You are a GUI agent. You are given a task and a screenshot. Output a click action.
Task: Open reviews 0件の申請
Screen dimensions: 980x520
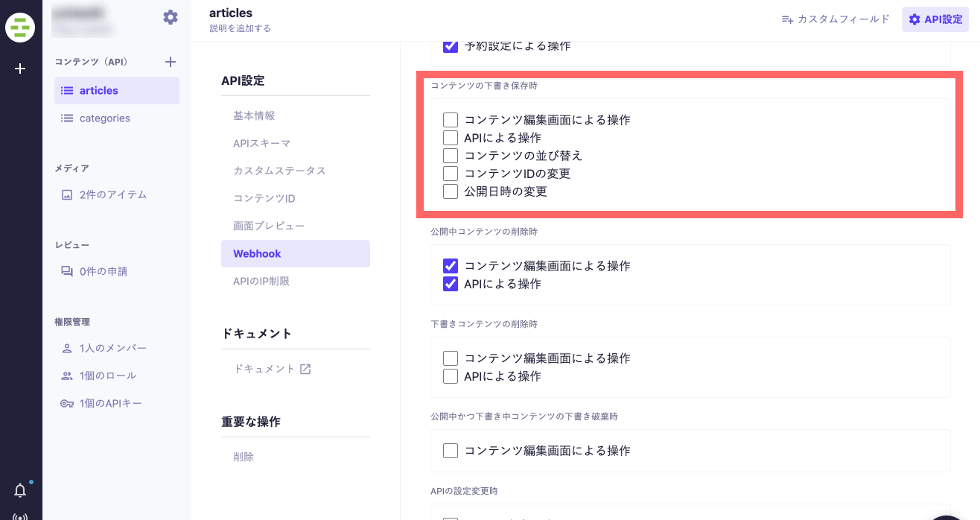point(117,272)
